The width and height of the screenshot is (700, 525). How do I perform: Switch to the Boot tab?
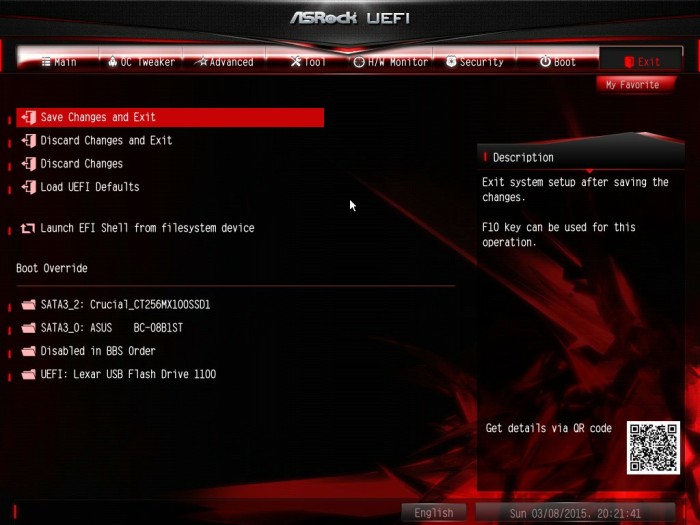(x=558, y=62)
